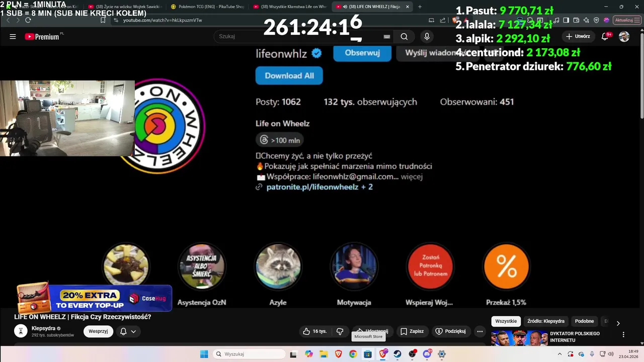644x362 pixels.
Task: Click the Podziękuj thanks button
Action: point(451,331)
